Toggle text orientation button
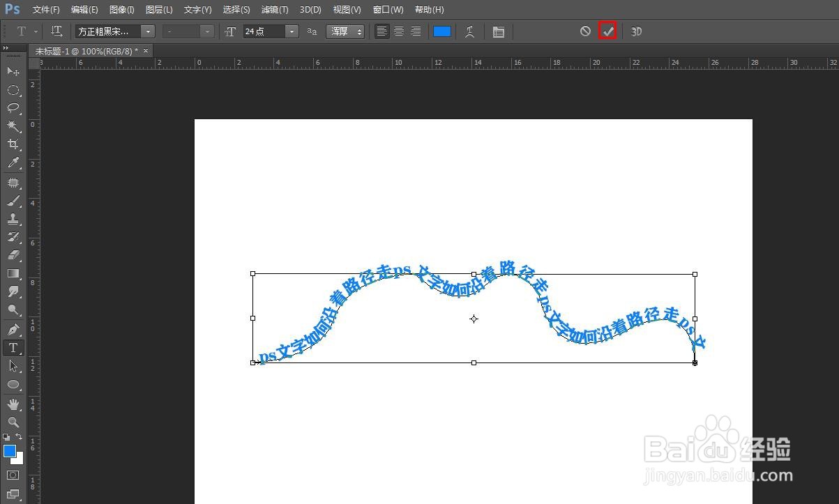This screenshot has width=839, height=504. [x=57, y=31]
